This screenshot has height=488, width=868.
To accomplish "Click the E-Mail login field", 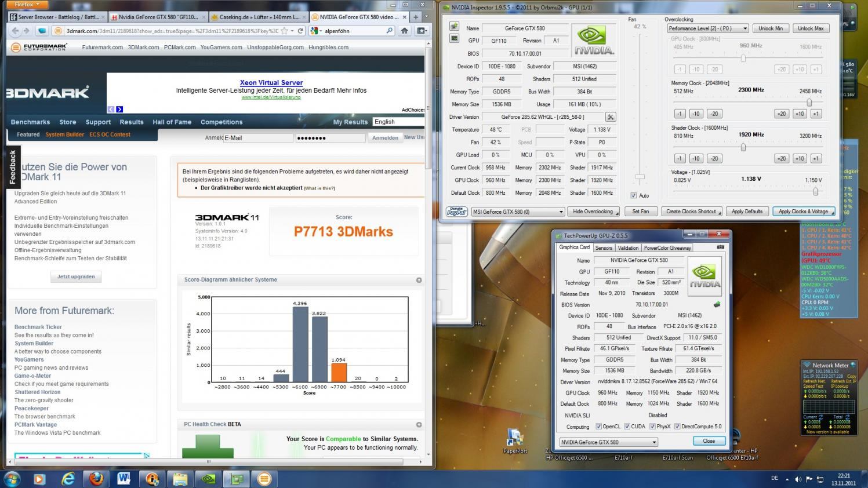I will [x=258, y=138].
